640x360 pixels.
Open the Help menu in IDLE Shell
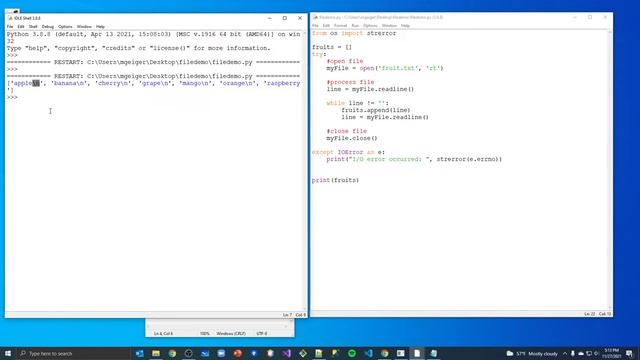[x=100, y=27]
